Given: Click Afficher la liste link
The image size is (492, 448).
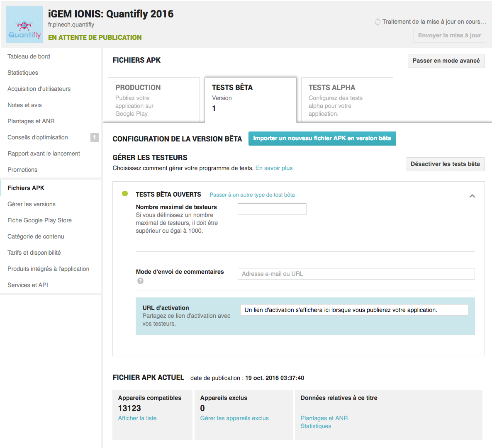Looking at the screenshot, I should tap(137, 418).
